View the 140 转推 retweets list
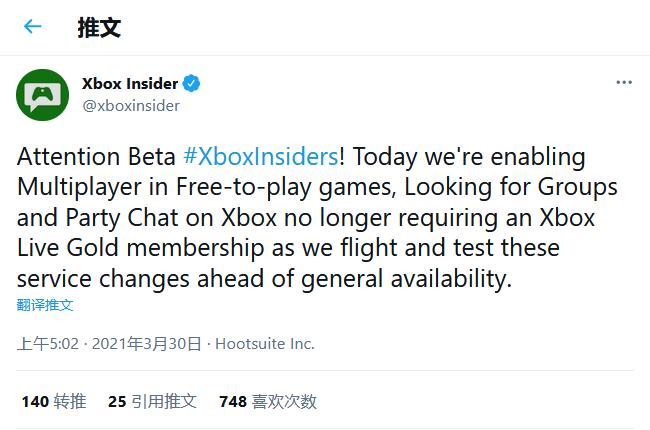This screenshot has width=650, height=430. coord(54,401)
